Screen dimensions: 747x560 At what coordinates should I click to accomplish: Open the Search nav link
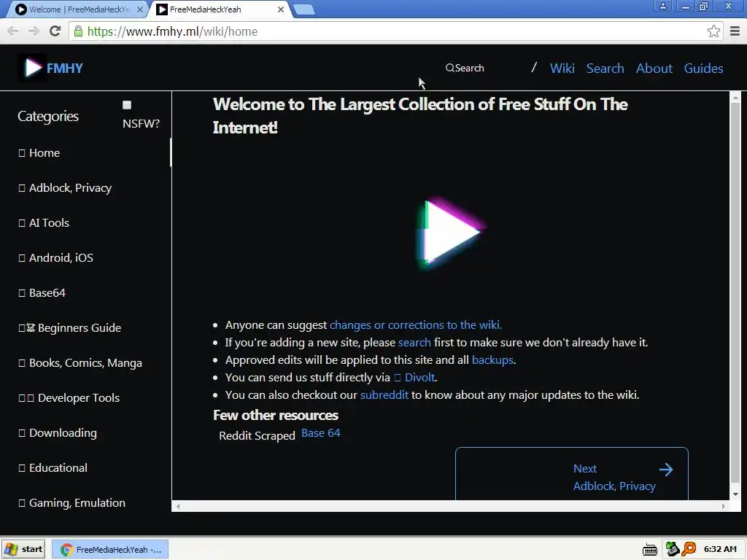(x=605, y=68)
